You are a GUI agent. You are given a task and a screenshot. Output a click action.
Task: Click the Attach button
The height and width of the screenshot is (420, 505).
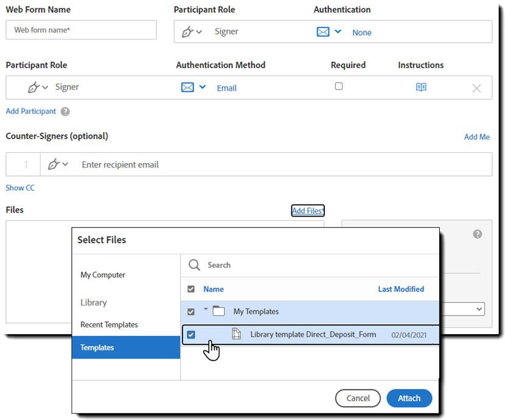click(409, 398)
